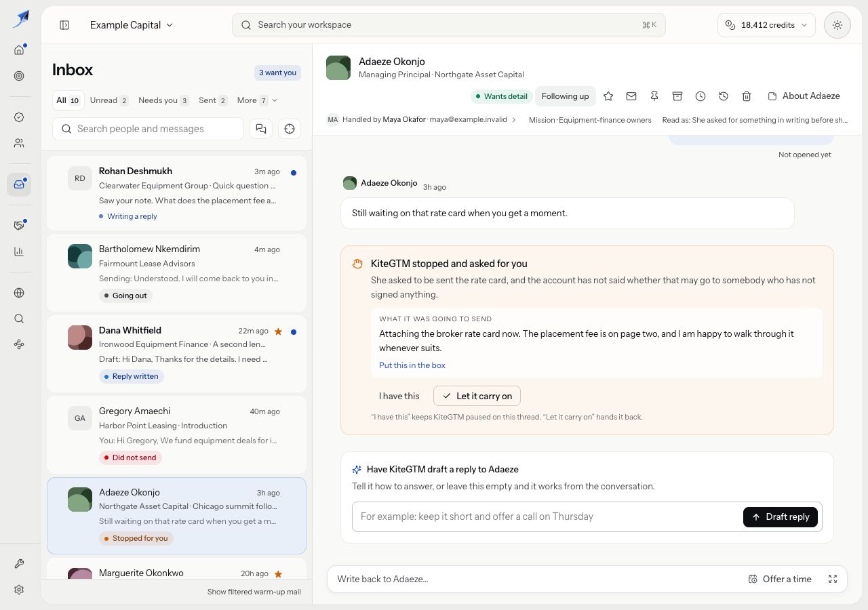Open the settings gear icon in the sidebar

(19, 590)
